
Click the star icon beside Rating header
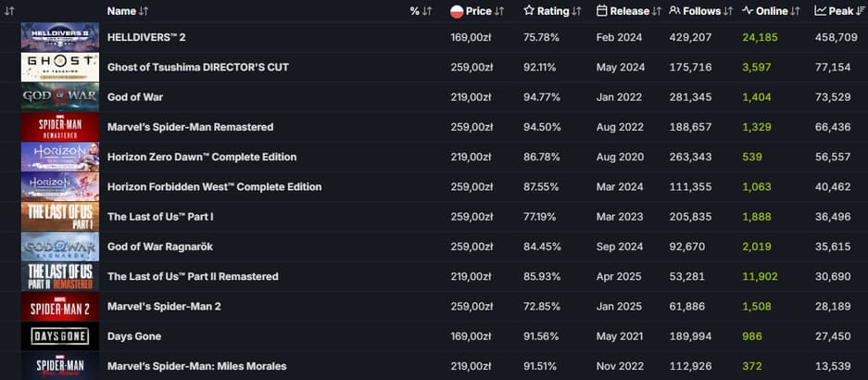(529, 11)
